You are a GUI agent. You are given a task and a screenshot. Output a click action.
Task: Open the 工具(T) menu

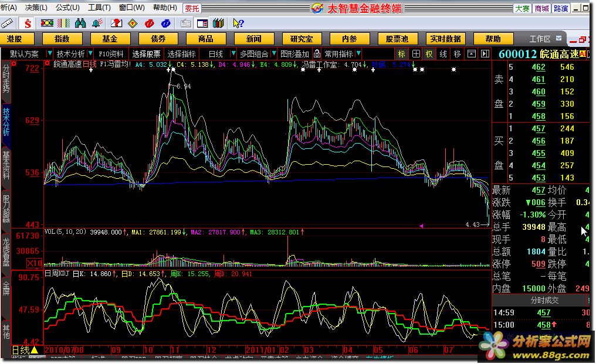[99, 8]
